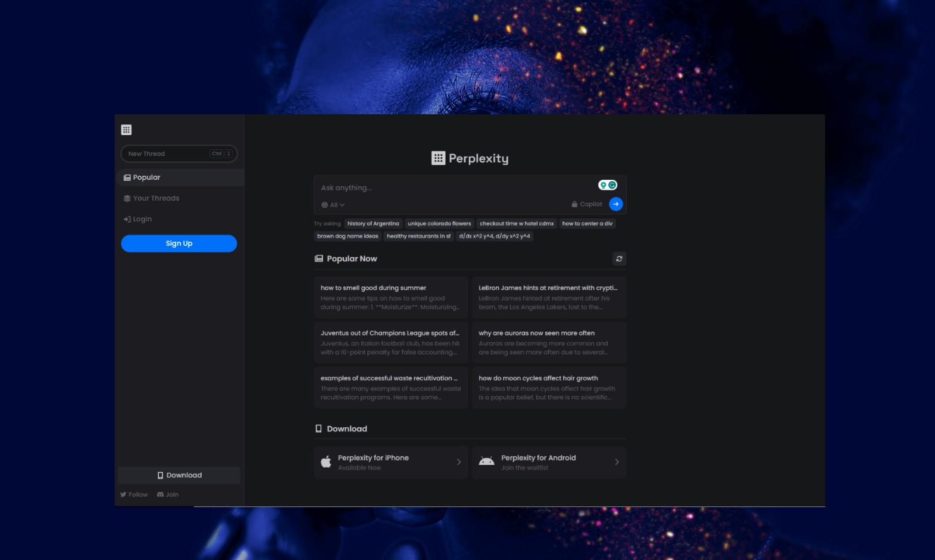The height and width of the screenshot is (560, 935).
Task: Click the Grammarly extension icon in search box
Action: pyautogui.click(x=612, y=185)
